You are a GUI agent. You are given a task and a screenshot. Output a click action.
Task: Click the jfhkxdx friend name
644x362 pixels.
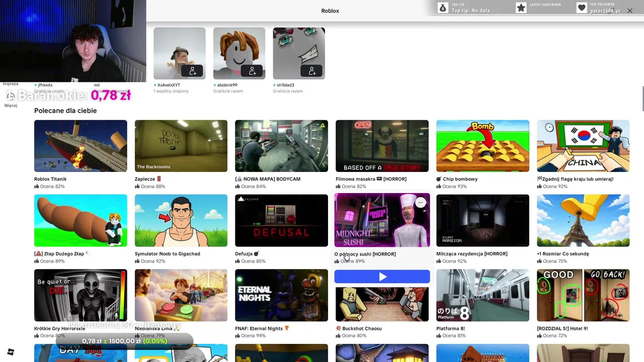click(x=45, y=85)
